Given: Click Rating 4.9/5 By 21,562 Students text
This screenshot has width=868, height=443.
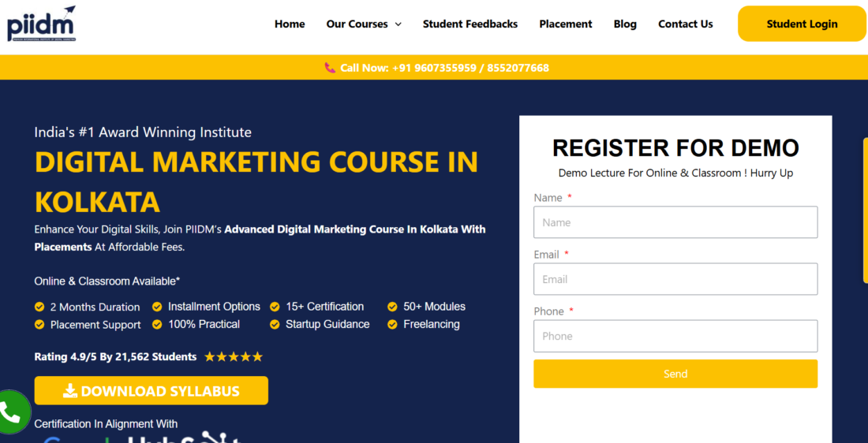Looking at the screenshot, I should [115, 357].
